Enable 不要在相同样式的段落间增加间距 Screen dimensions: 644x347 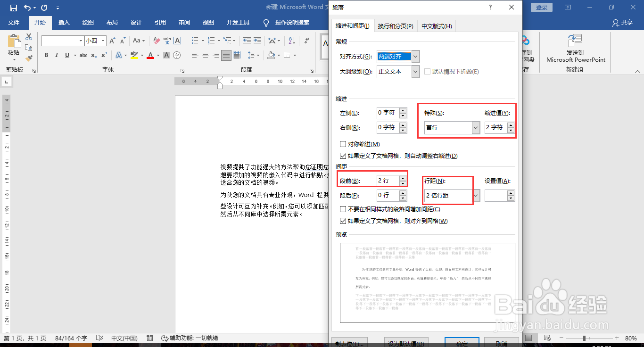(343, 209)
